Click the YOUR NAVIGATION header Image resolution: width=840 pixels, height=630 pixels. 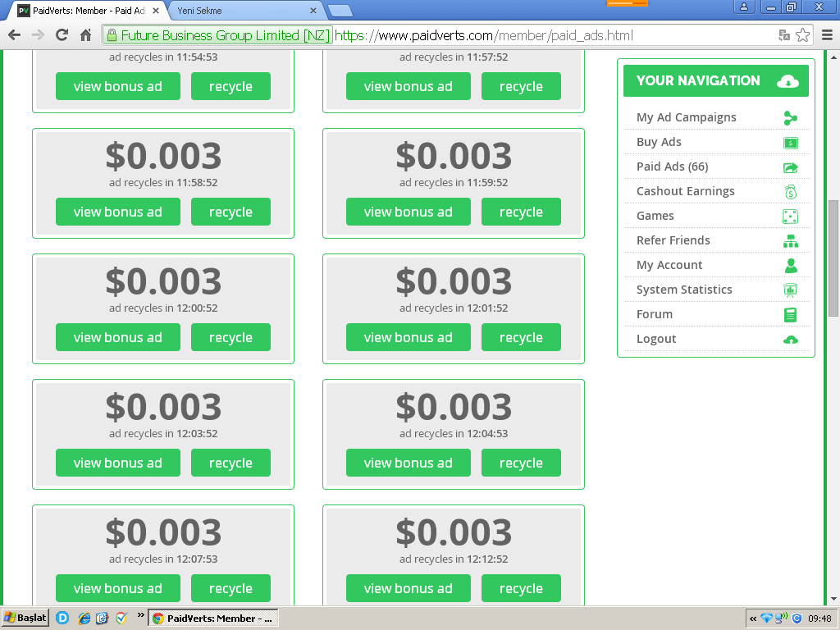715,81
